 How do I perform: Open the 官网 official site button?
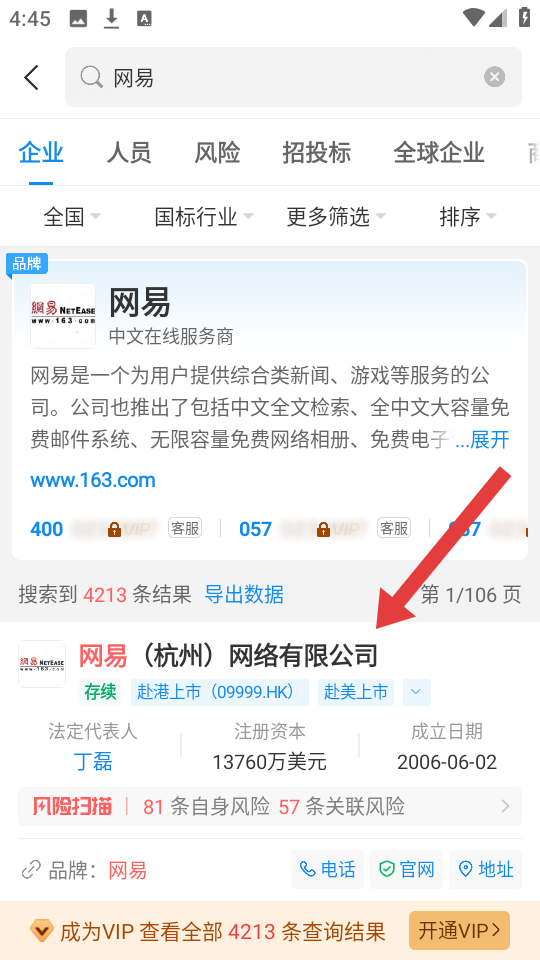click(x=406, y=869)
